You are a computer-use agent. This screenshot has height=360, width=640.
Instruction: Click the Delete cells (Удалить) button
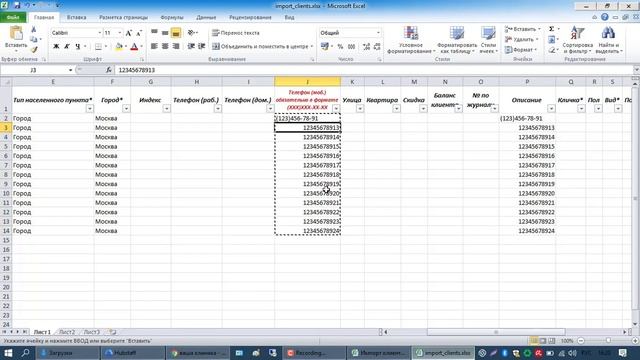pos(522,40)
